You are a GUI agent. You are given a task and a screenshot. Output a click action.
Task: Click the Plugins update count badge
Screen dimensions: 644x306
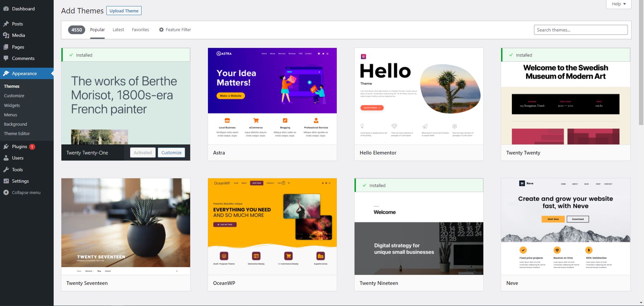coord(32,147)
